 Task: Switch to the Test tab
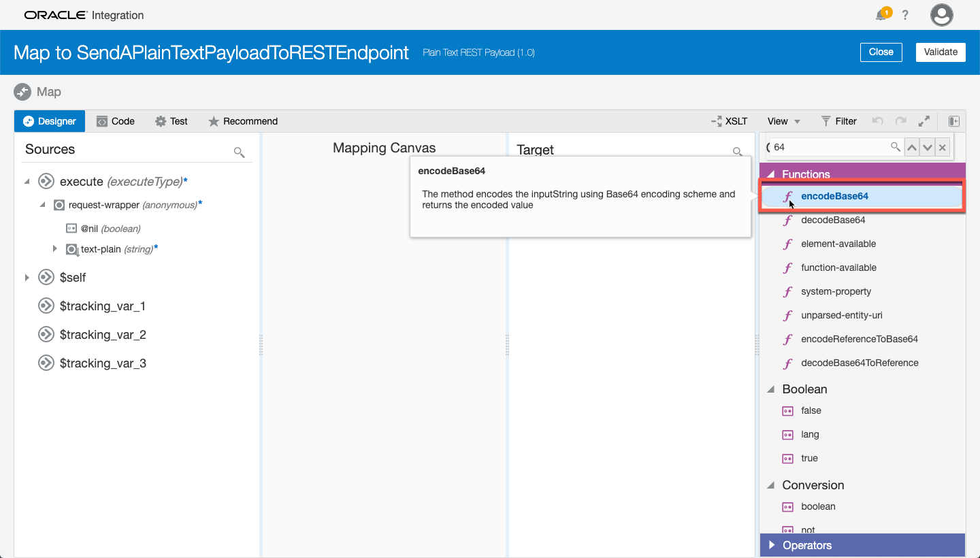pyautogui.click(x=171, y=121)
